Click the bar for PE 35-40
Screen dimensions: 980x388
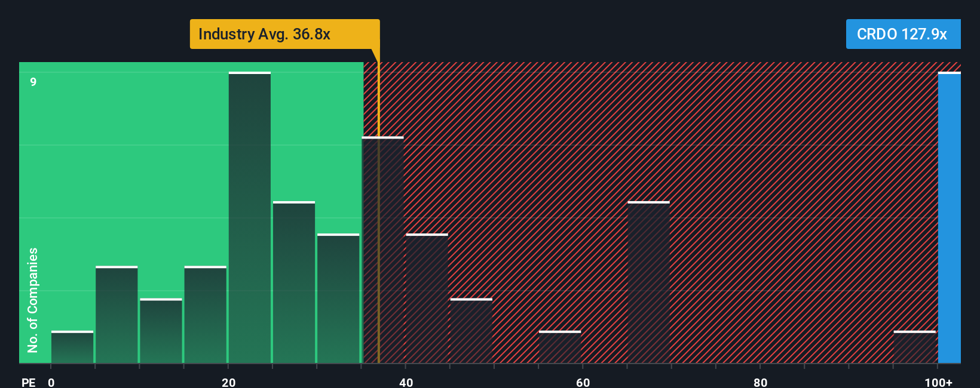(382, 250)
